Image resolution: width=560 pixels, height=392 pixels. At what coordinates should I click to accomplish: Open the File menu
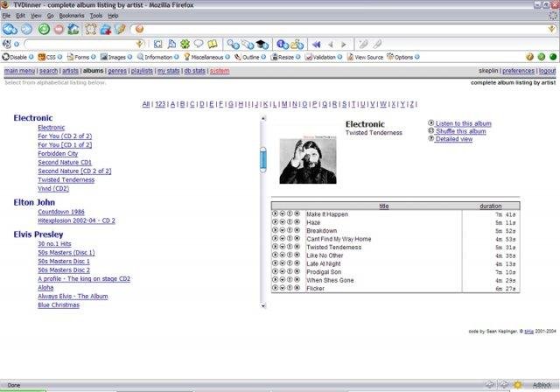[6, 16]
